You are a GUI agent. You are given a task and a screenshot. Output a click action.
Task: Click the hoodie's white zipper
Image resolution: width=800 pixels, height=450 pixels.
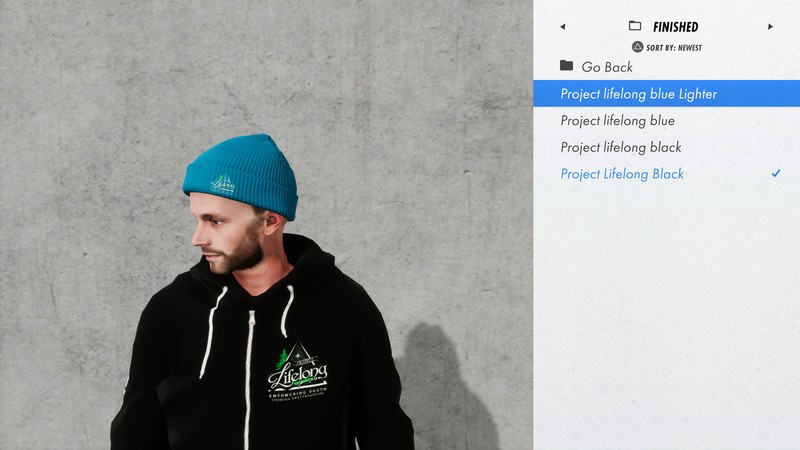[248, 380]
